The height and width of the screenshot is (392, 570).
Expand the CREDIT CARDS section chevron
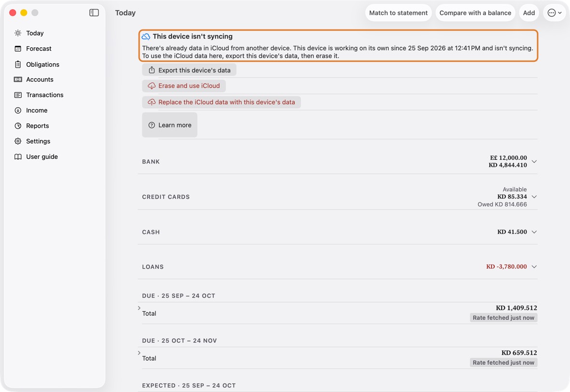click(x=534, y=196)
